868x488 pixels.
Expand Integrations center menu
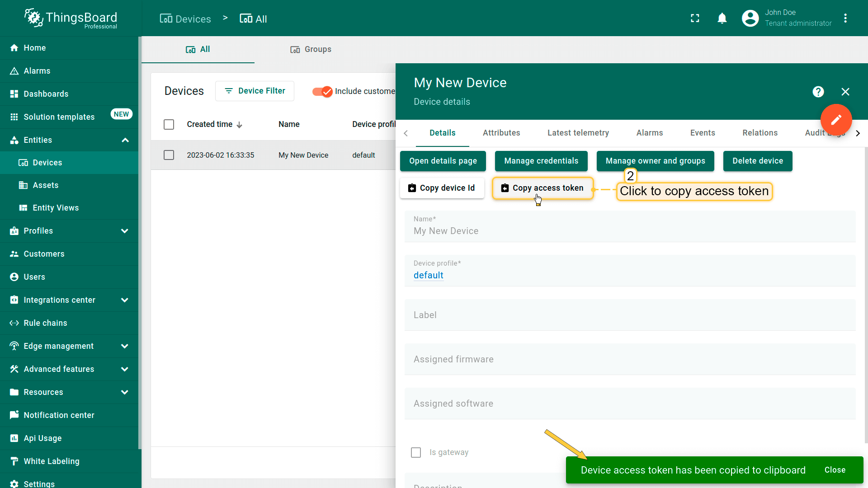124,300
